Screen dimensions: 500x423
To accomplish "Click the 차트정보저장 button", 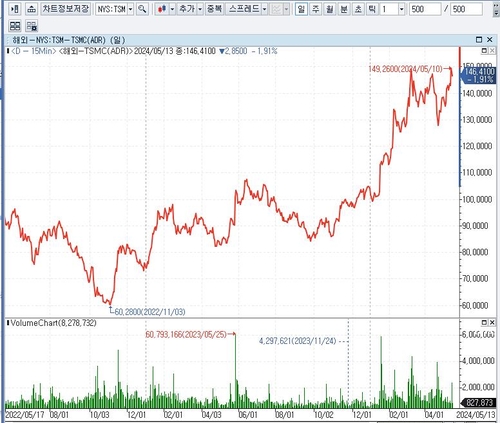I will click(66, 9).
